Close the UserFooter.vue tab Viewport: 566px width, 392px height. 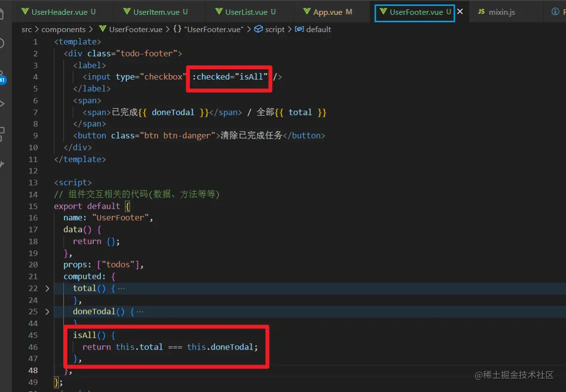tap(460, 11)
